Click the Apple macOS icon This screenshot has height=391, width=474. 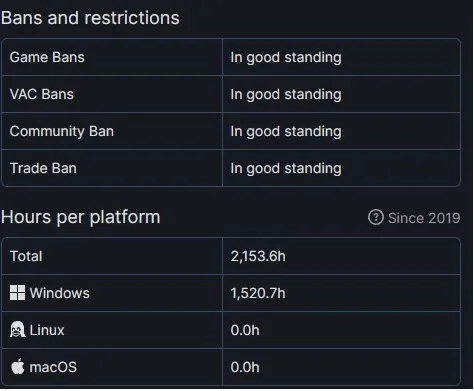[x=17, y=367]
